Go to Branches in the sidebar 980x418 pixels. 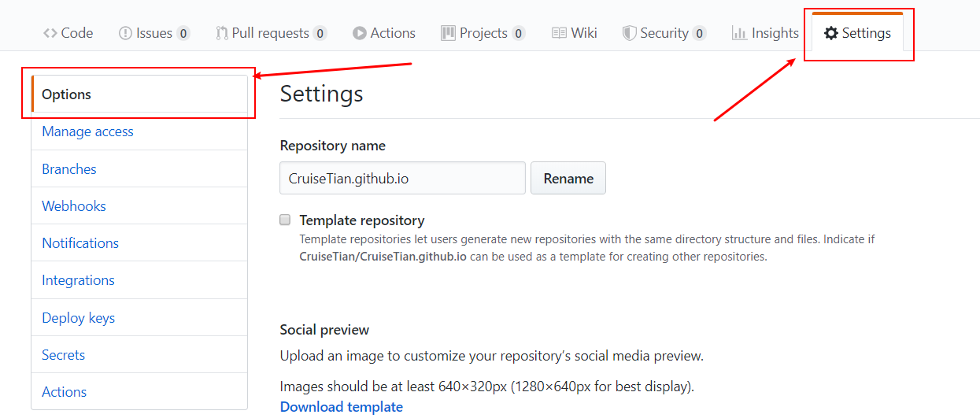[69, 169]
